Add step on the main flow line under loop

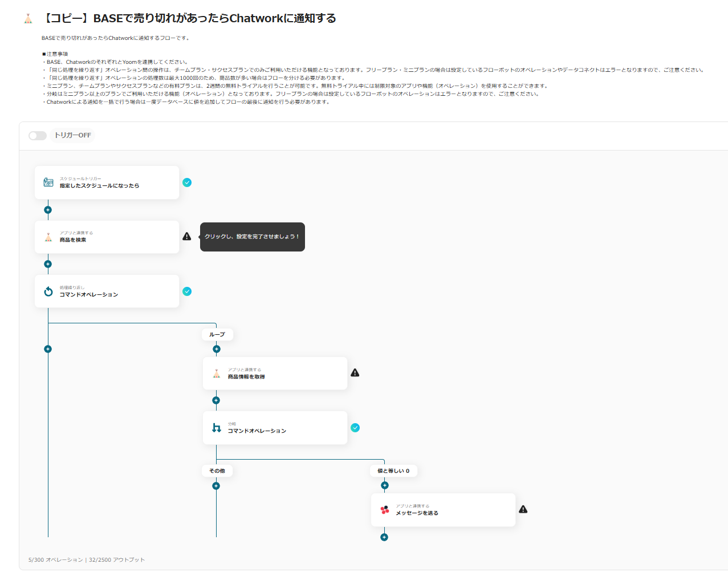(x=48, y=349)
